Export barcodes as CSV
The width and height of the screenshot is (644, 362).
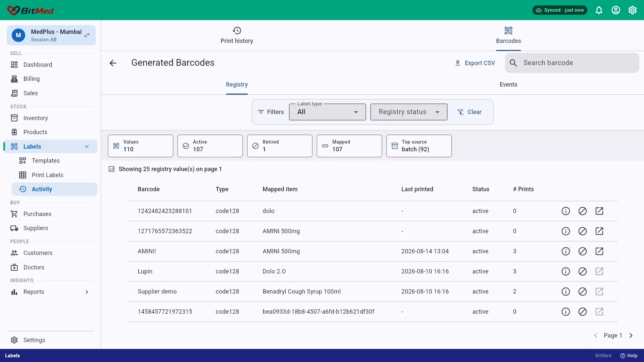coord(475,63)
